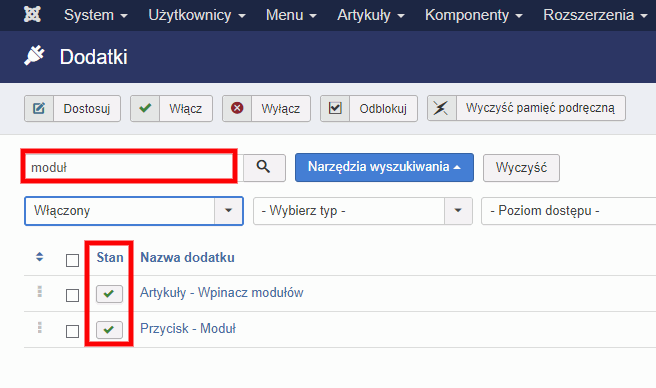Click the edit icon on Dostosuj button
Viewport: 656px width, 388px height.
tap(39, 108)
